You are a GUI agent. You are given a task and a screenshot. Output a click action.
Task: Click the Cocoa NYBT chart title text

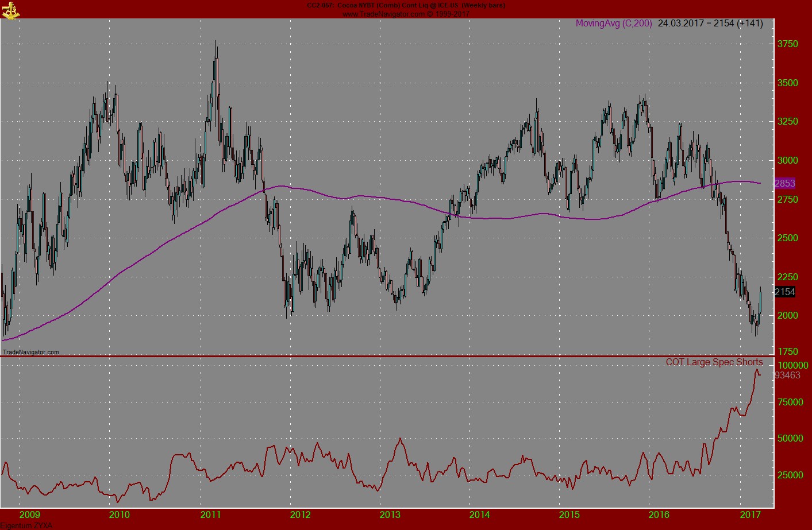pyautogui.click(x=406, y=6)
